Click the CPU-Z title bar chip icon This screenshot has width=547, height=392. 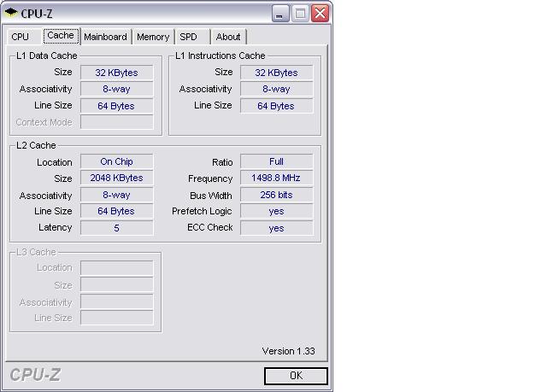click(x=11, y=13)
